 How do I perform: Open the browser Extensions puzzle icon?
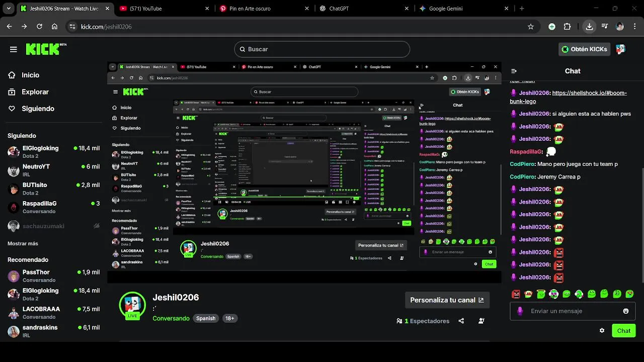567,27
